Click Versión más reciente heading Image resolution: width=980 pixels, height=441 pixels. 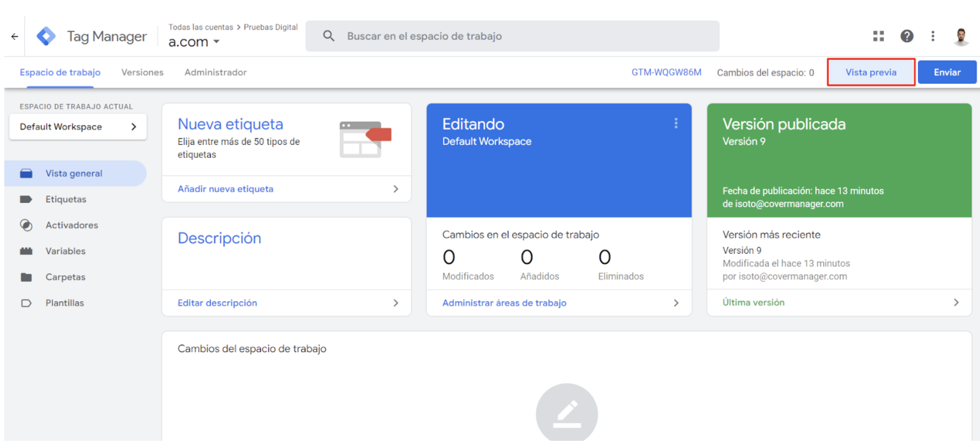point(771,234)
